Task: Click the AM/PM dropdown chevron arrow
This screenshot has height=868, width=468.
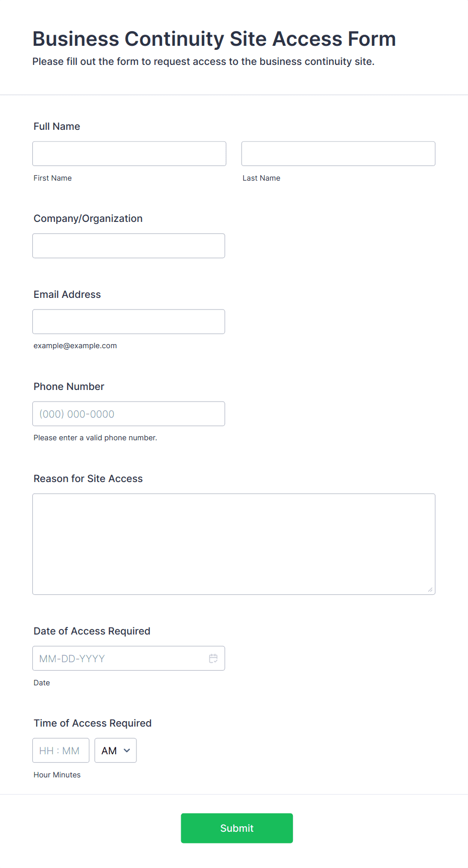Action: coord(127,750)
